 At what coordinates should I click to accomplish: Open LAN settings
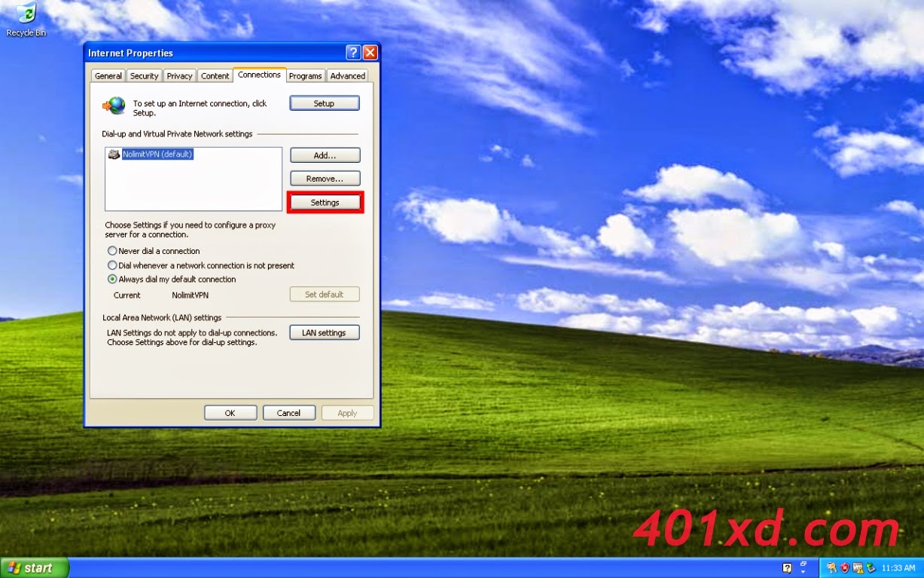click(x=325, y=332)
